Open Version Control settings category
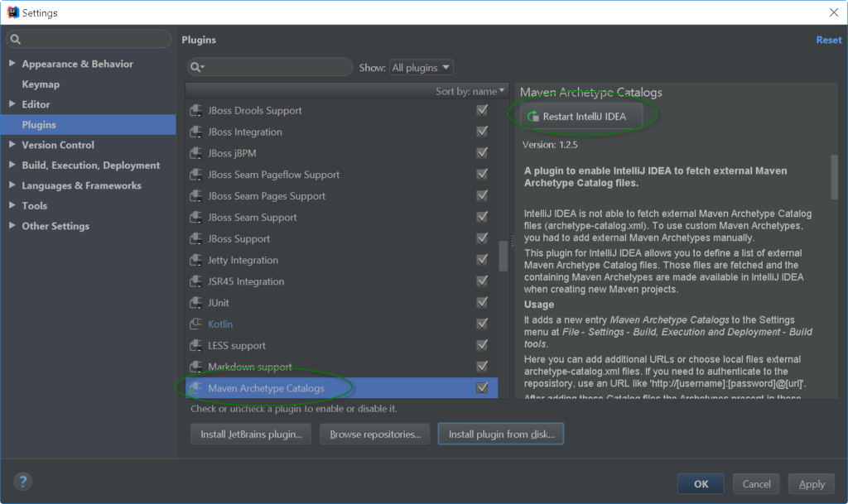The height and width of the screenshot is (504, 848). [58, 145]
